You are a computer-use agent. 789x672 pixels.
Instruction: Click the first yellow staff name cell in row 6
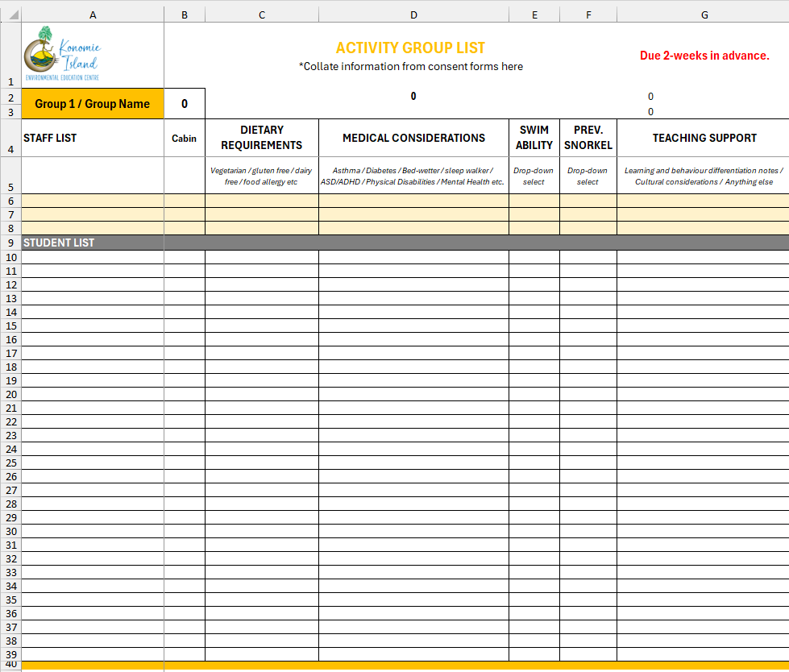point(93,201)
